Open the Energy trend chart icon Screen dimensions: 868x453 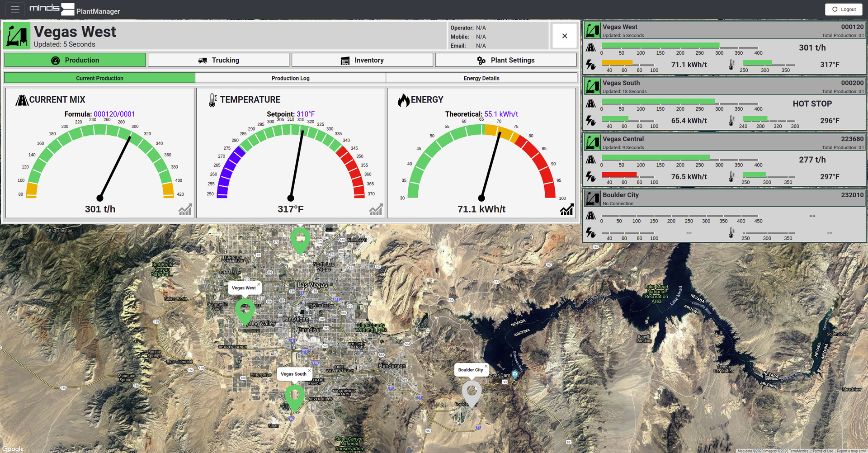pyautogui.click(x=567, y=209)
